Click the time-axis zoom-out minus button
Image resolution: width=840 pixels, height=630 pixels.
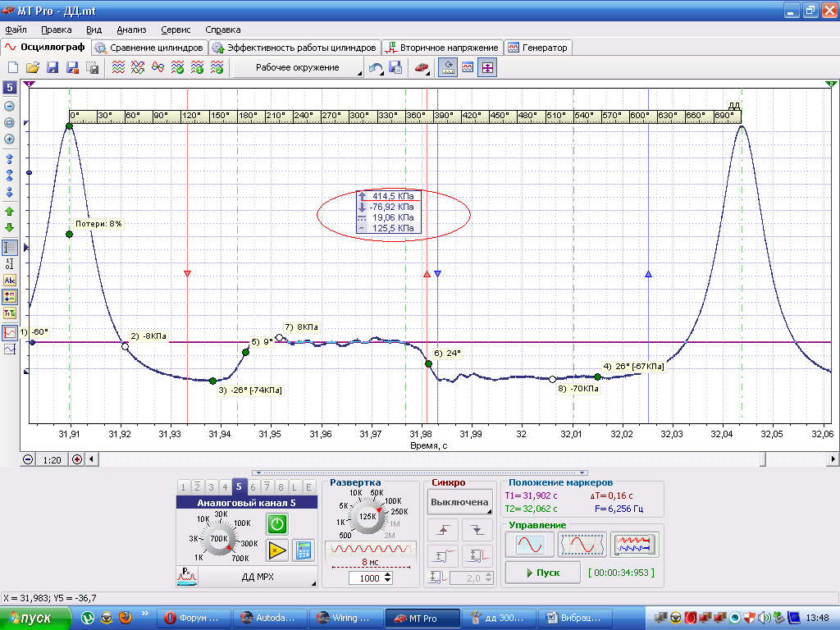click(28, 459)
